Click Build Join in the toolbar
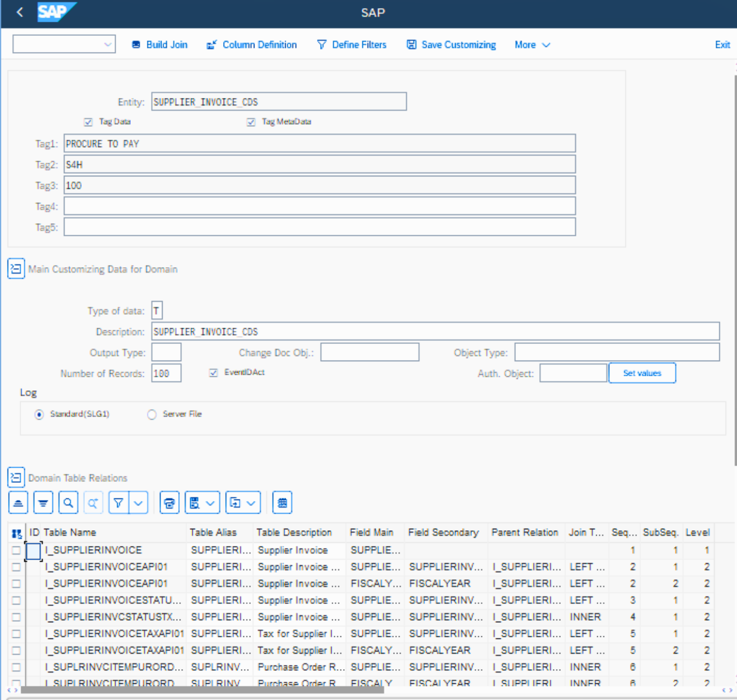The height and width of the screenshot is (700, 737). (160, 45)
